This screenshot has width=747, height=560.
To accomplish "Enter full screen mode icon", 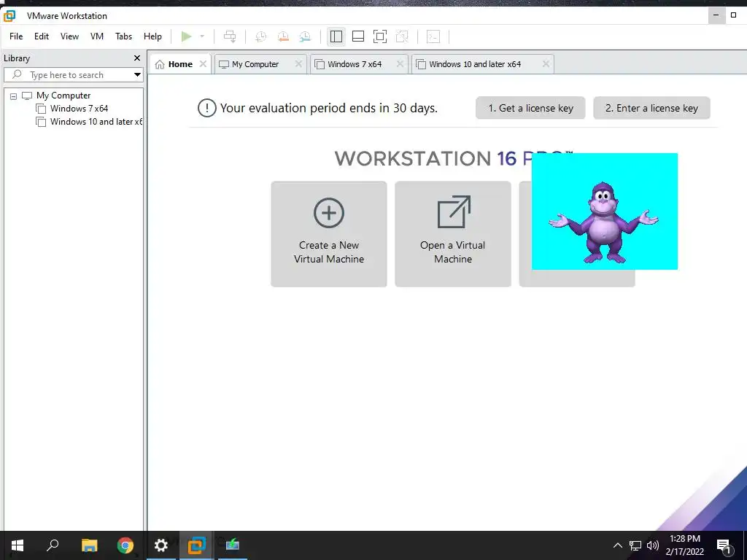I will pos(379,36).
